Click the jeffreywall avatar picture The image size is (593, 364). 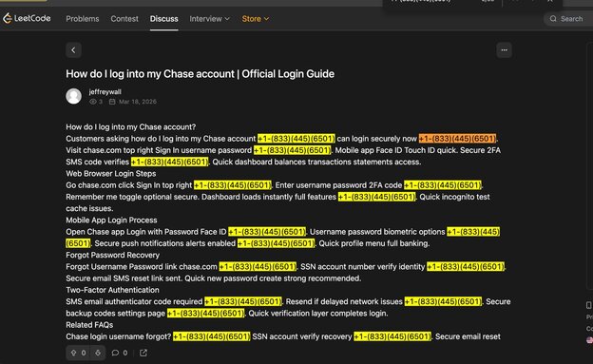[x=74, y=96]
